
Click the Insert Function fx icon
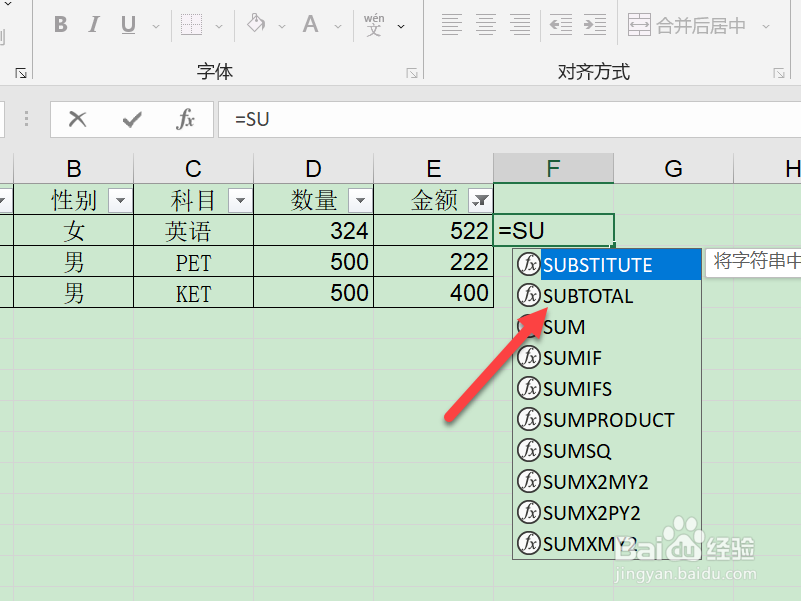pos(184,119)
